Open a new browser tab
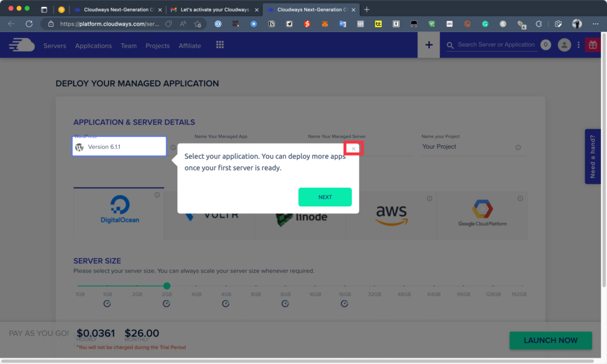 click(x=366, y=9)
